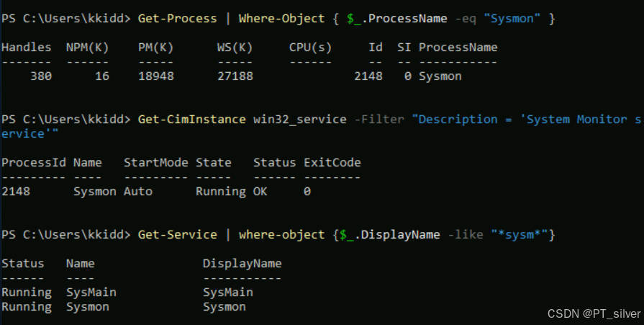The image size is (644, 325).
Task: Click the Status header above the Running rows
Action: (x=22, y=263)
